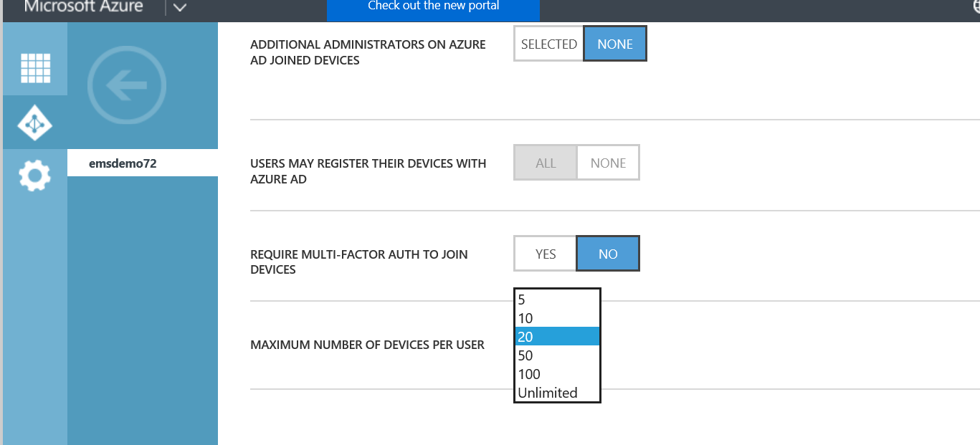
Task: Open the Settings gear icon
Action: click(35, 175)
